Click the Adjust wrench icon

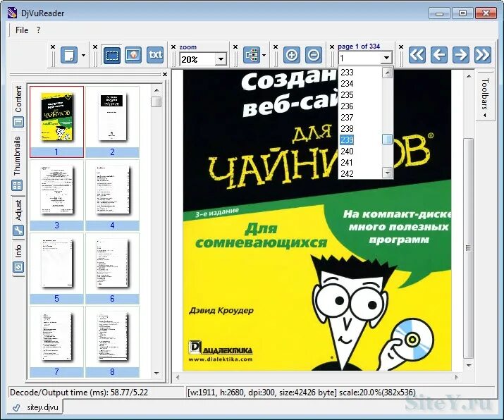18,230
